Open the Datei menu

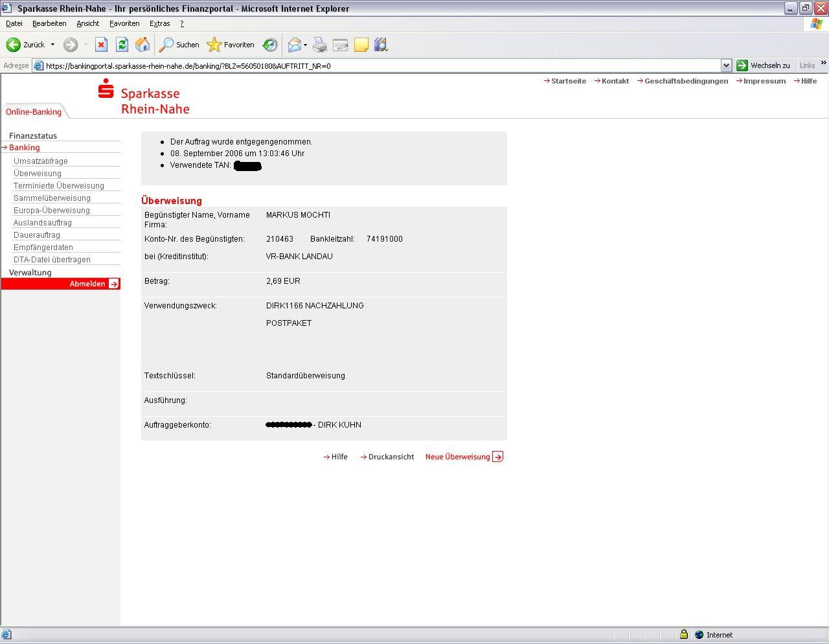[x=14, y=23]
